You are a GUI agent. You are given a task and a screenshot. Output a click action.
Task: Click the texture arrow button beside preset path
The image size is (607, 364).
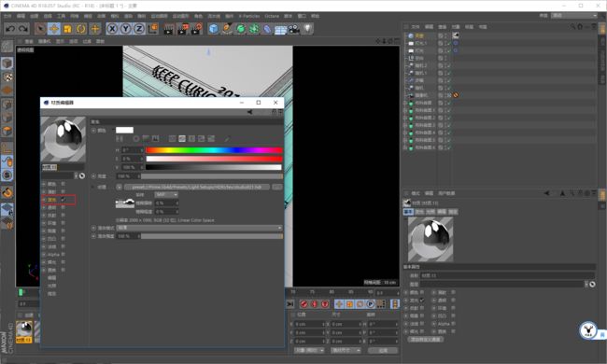(x=119, y=187)
